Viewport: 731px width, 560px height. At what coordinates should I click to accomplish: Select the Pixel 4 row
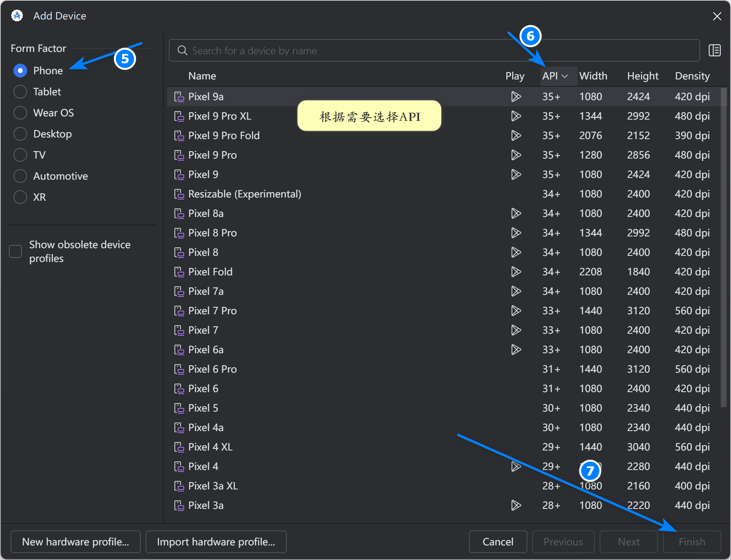click(x=444, y=466)
